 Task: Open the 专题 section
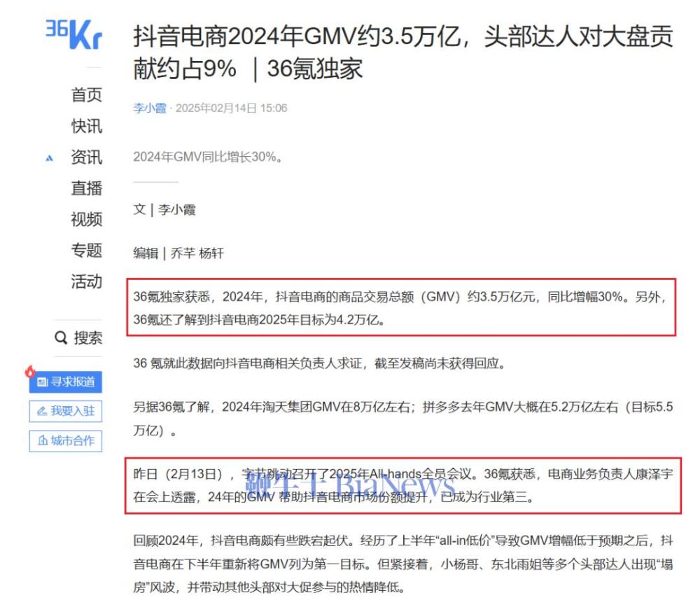[88, 249]
